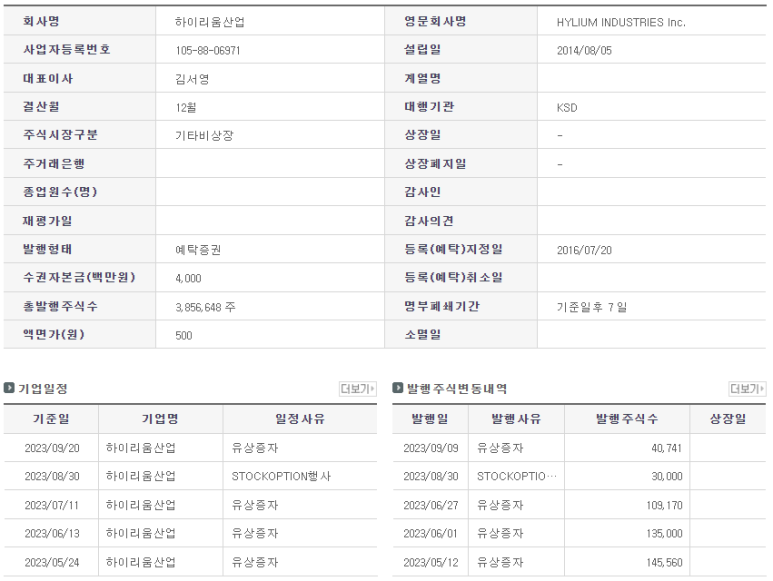Click business registration number 105-88-06971
Viewport: 773px width, 581px height.
[208, 50]
